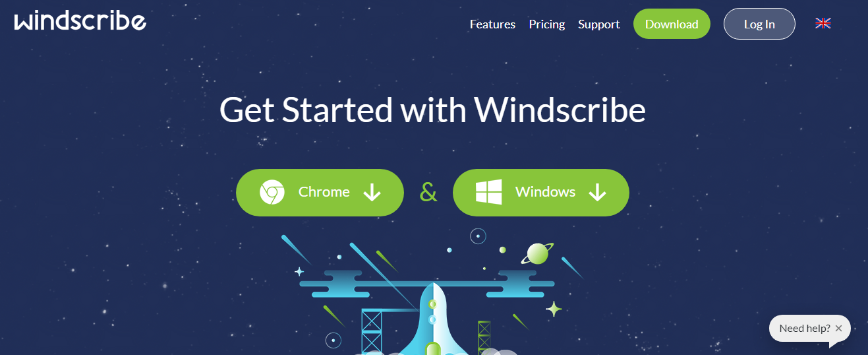The image size is (868, 355).
Task: Click the Chrome browser logo icon
Action: pyautogui.click(x=272, y=192)
